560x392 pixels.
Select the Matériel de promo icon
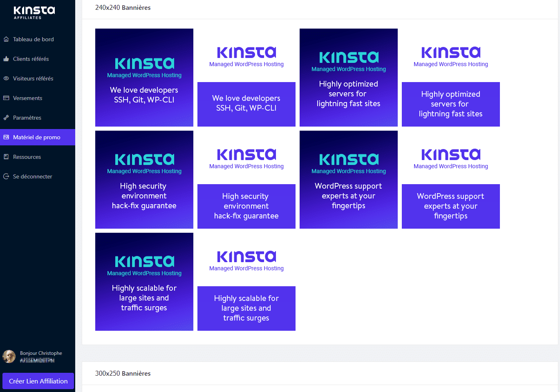(x=6, y=137)
